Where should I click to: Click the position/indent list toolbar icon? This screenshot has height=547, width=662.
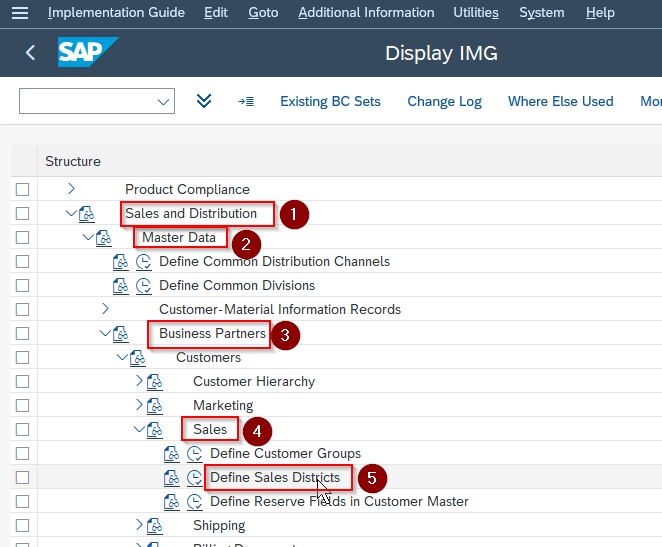click(246, 101)
